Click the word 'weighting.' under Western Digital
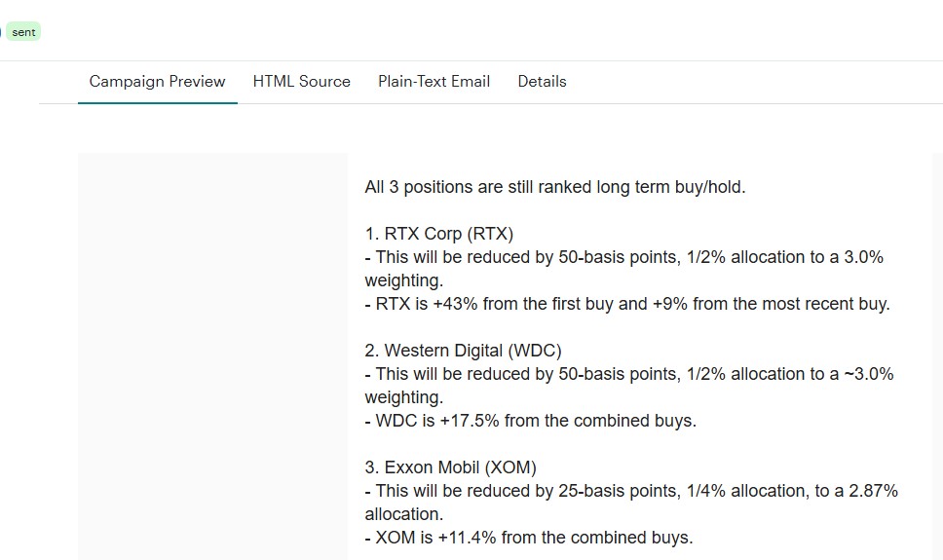943x560 pixels. 403,397
